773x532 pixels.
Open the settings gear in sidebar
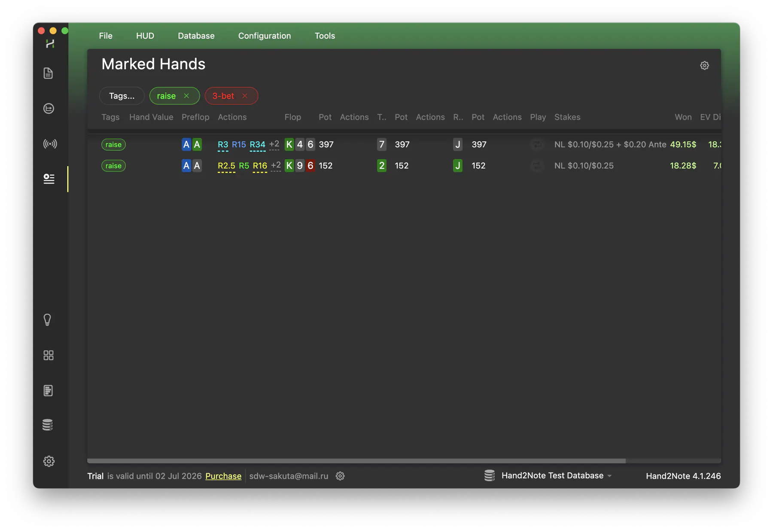pos(49,461)
